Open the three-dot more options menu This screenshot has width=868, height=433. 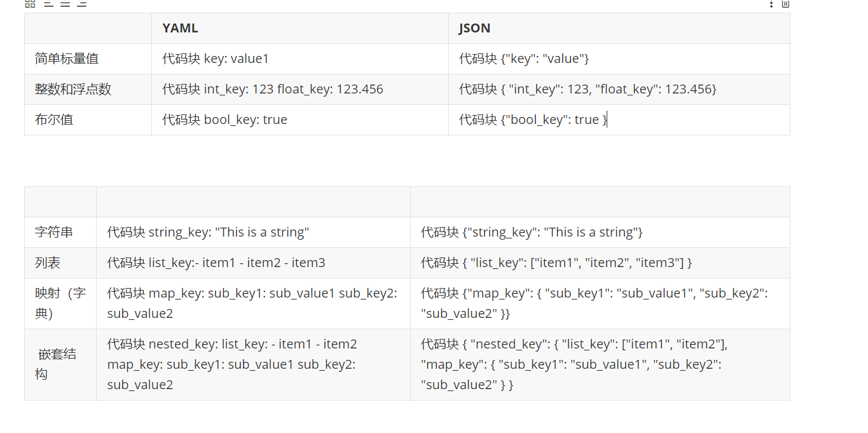(x=771, y=4)
